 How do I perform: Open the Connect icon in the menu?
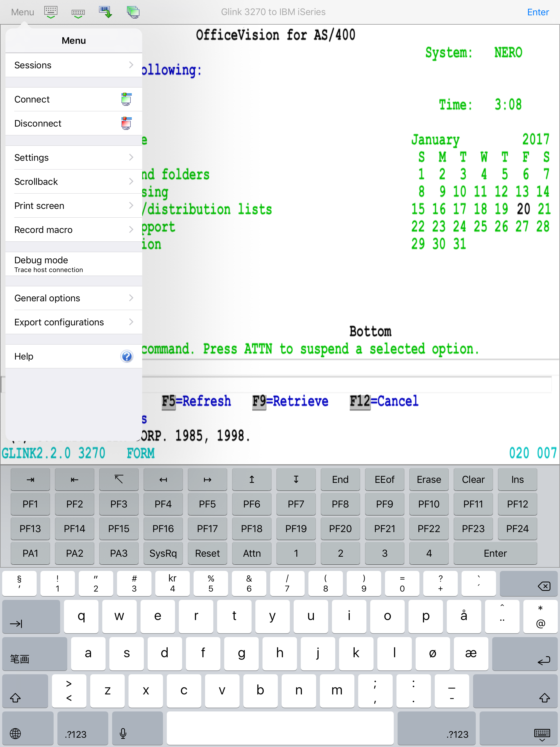126,99
